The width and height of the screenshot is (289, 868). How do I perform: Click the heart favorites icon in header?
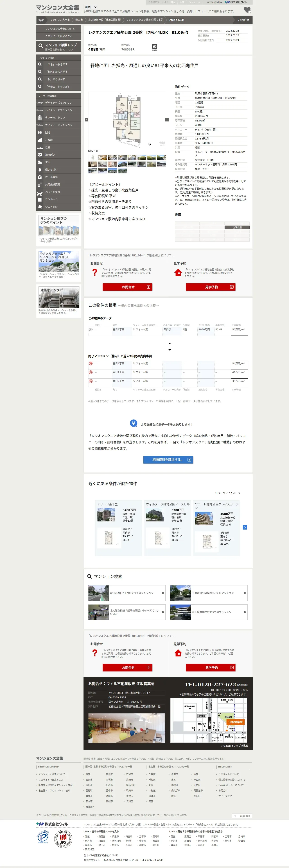point(247,10)
